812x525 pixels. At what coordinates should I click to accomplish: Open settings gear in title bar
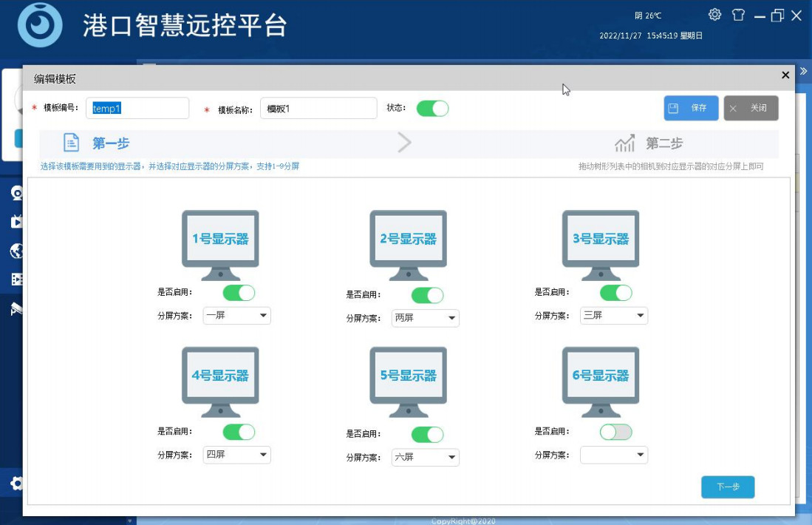714,15
